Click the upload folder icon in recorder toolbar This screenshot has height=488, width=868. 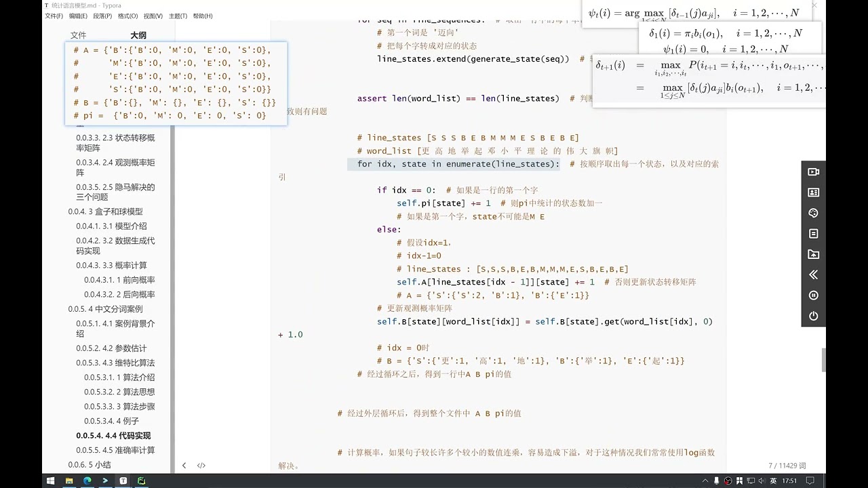(x=814, y=254)
